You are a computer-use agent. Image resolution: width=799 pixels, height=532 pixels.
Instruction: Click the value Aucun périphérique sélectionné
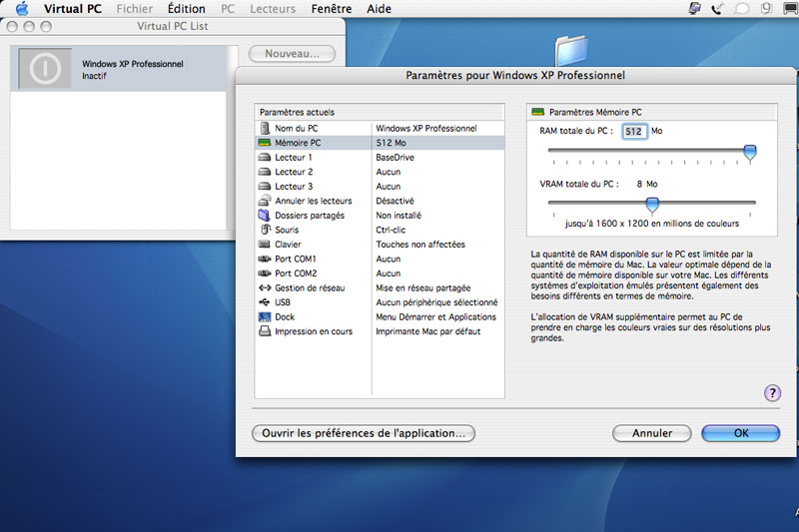click(436, 302)
